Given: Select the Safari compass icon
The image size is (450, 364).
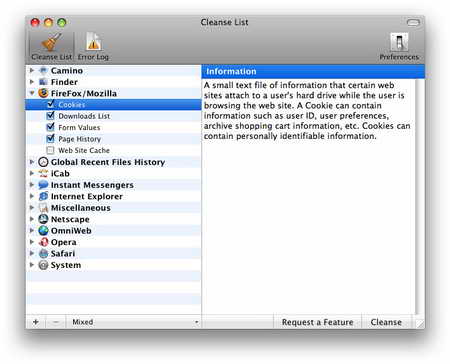Looking at the screenshot, I should 43,254.
